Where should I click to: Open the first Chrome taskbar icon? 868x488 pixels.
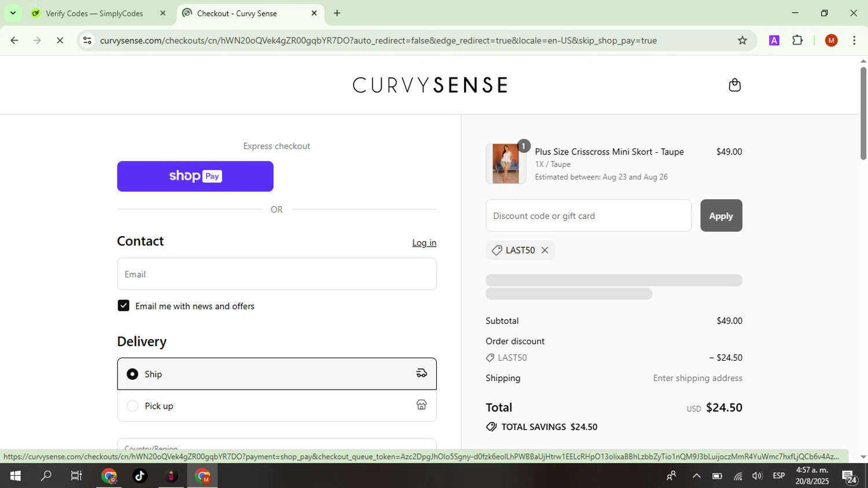pos(109,476)
